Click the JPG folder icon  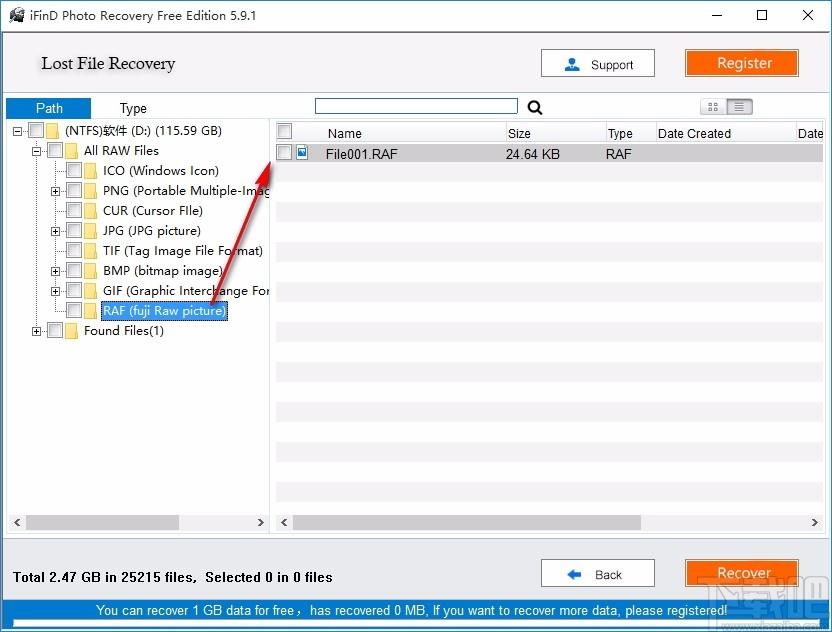[x=90, y=231]
